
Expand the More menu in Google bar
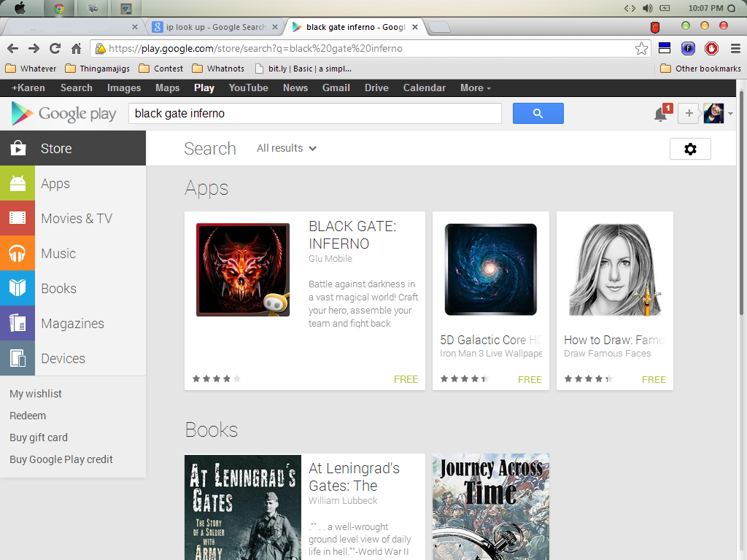476,87
